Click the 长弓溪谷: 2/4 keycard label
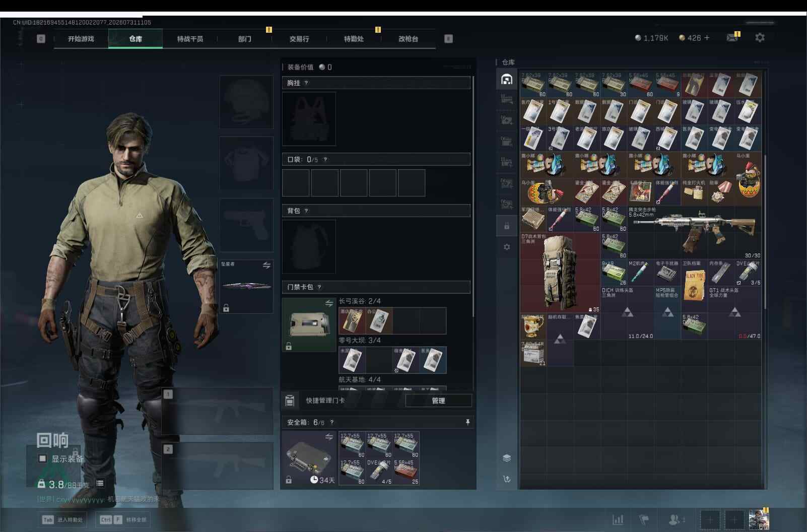This screenshot has width=807, height=532. 360,301
